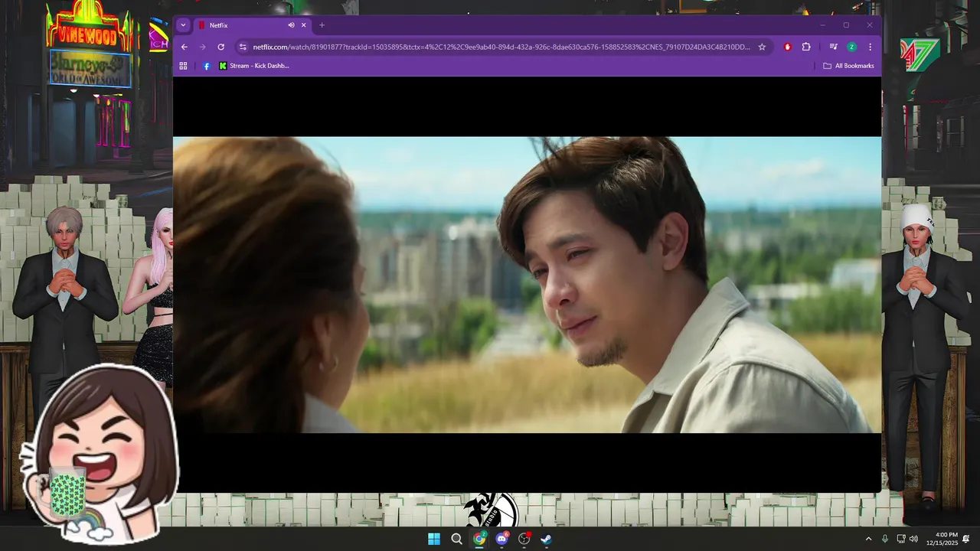Image resolution: width=980 pixels, height=551 pixels.
Task: Expand the All Bookmarks folder
Action: pos(848,66)
